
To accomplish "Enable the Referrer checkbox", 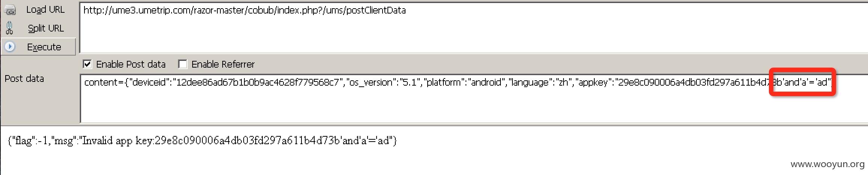I will [183, 64].
